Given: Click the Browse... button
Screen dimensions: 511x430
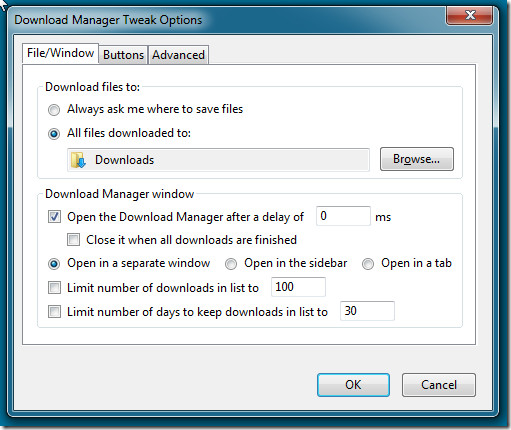Looking at the screenshot, I should click(417, 159).
